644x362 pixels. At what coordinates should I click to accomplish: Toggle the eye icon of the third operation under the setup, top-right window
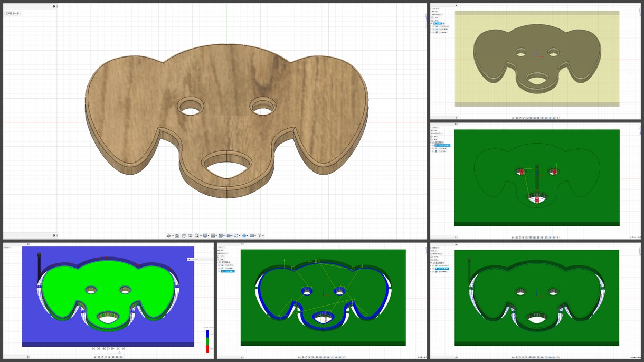click(x=434, y=33)
